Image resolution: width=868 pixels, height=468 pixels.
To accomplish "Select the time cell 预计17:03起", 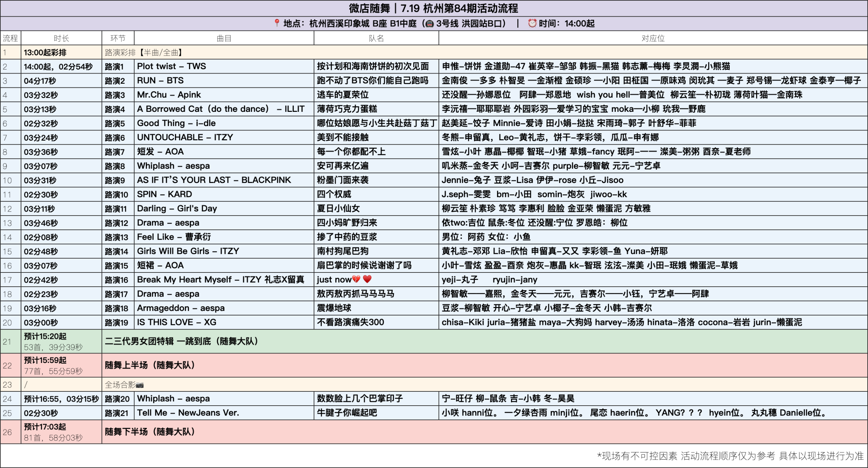I will [61, 432].
